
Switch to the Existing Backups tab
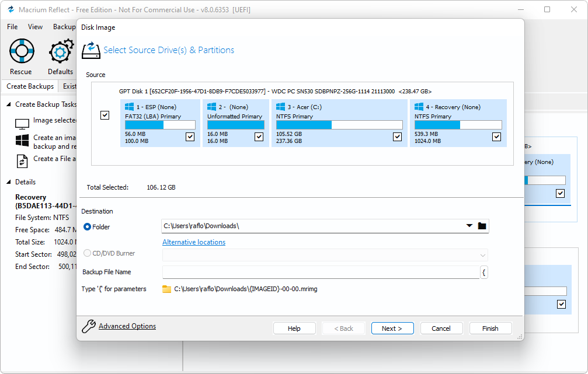coord(69,86)
